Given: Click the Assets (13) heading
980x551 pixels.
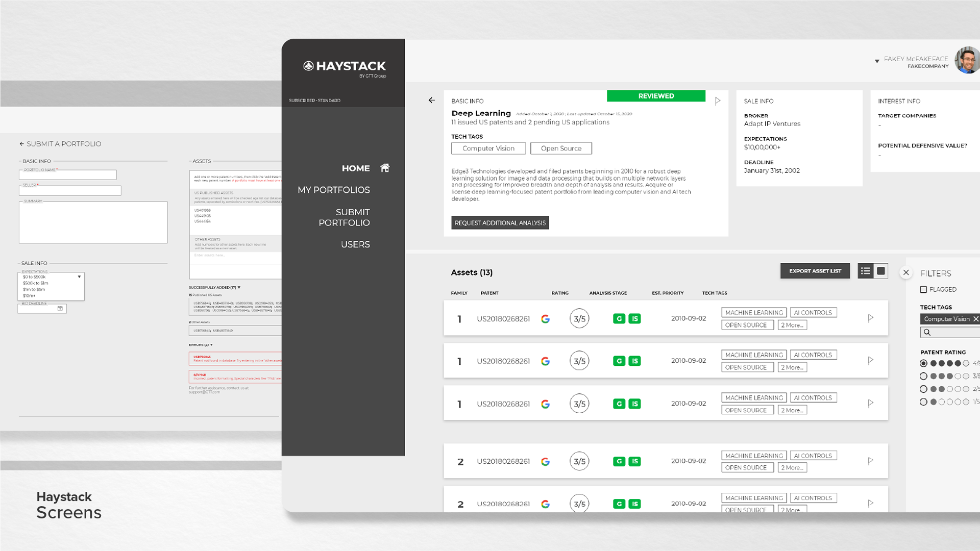Looking at the screenshot, I should [x=472, y=272].
